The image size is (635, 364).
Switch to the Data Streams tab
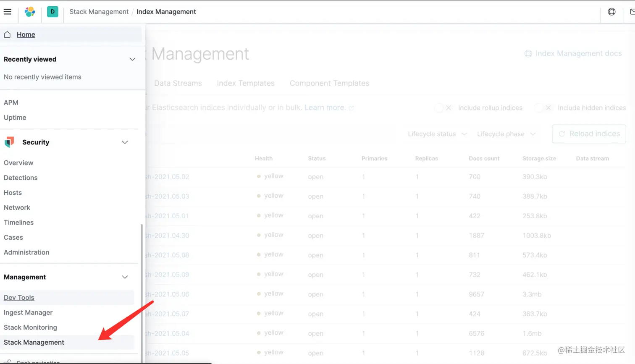tap(178, 83)
